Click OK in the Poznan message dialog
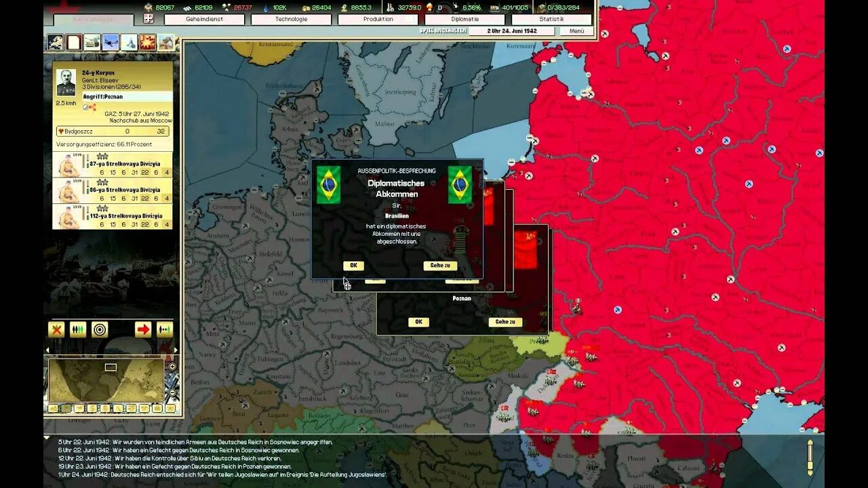Image resolution: width=868 pixels, height=488 pixels. pyautogui.click(x=418, y=322)
